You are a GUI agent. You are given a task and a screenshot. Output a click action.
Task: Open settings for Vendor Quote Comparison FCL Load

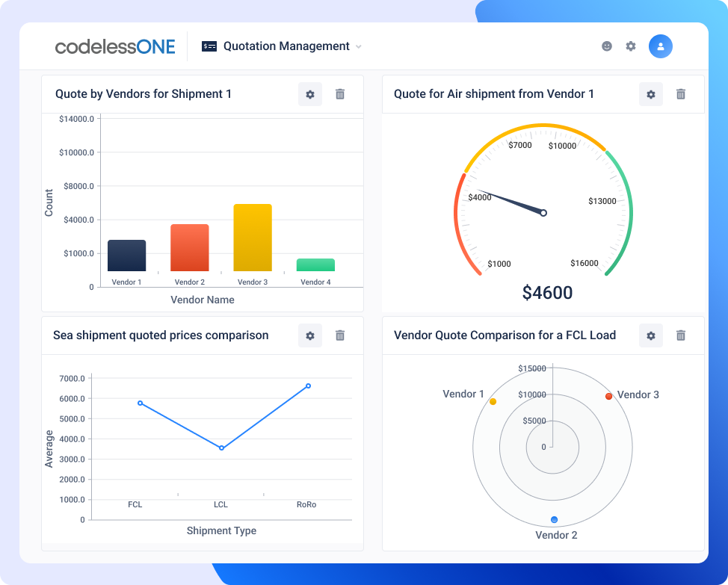(x=650, y=335)
